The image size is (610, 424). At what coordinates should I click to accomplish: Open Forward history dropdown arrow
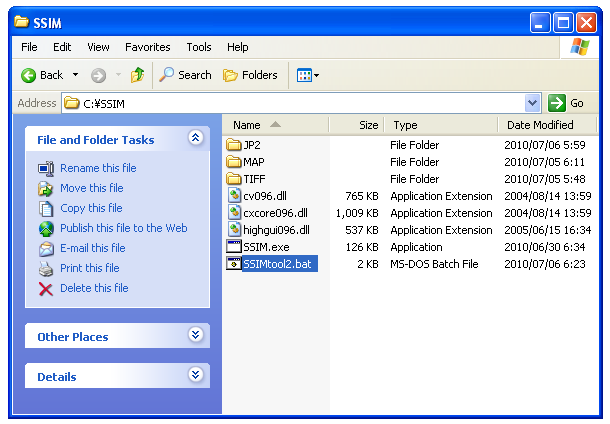tap(118, 75)
